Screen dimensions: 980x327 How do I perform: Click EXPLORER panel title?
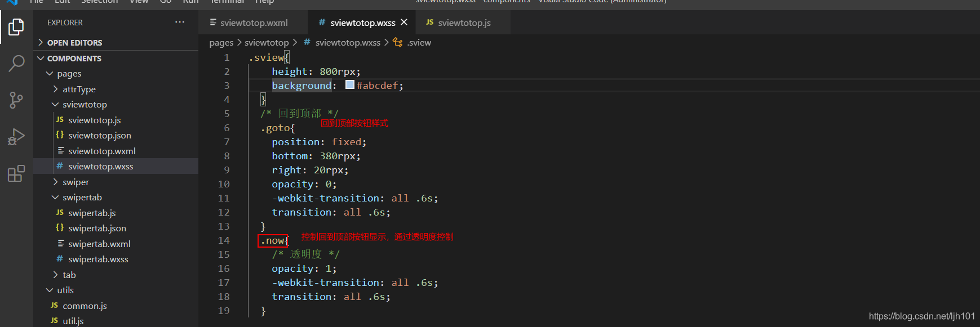(65, 23)
